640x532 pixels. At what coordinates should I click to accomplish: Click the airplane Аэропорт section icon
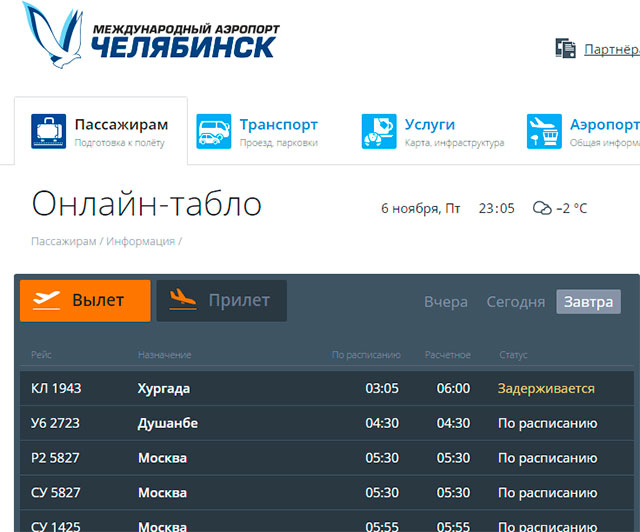[x=543, y=131]
